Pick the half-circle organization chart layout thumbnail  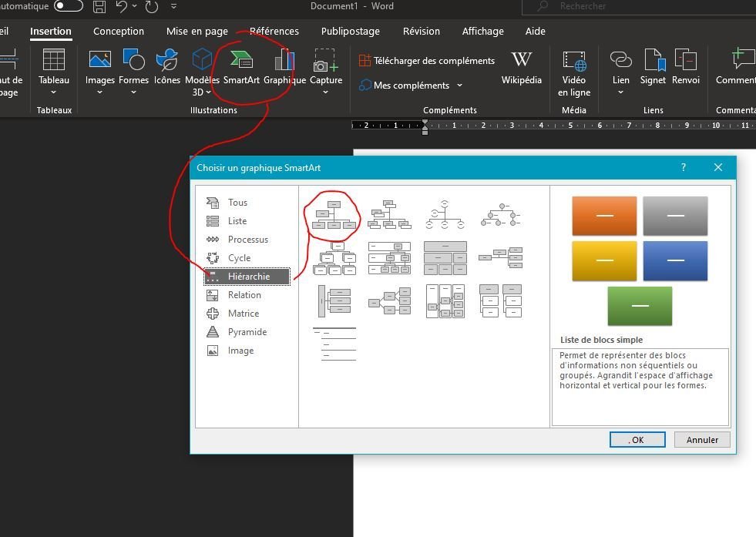click(x=445, y=214)
